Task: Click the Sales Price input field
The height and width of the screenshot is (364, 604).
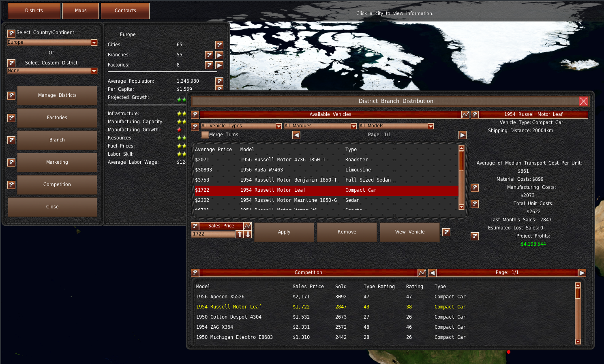Action: point(213,234)
